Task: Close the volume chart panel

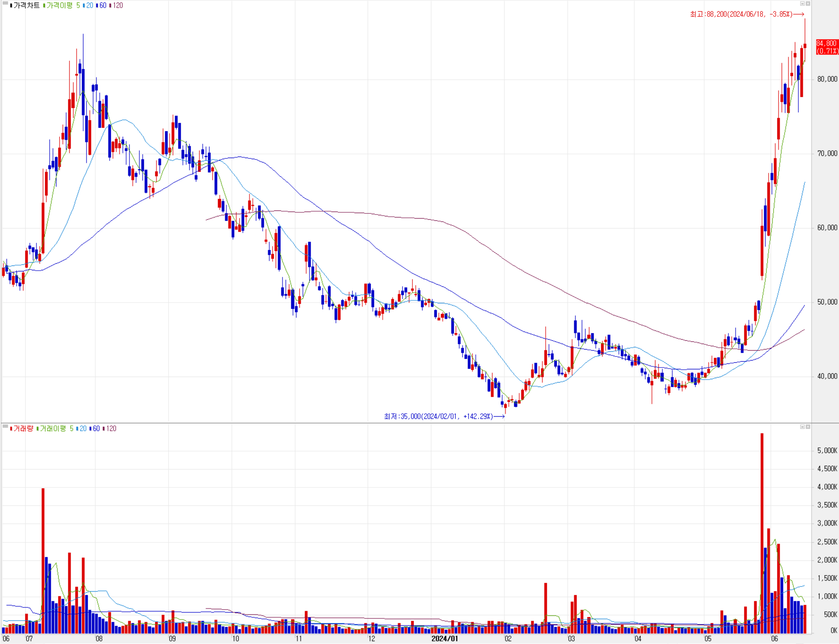Action: pyautogui.click(x=808, y=427)
